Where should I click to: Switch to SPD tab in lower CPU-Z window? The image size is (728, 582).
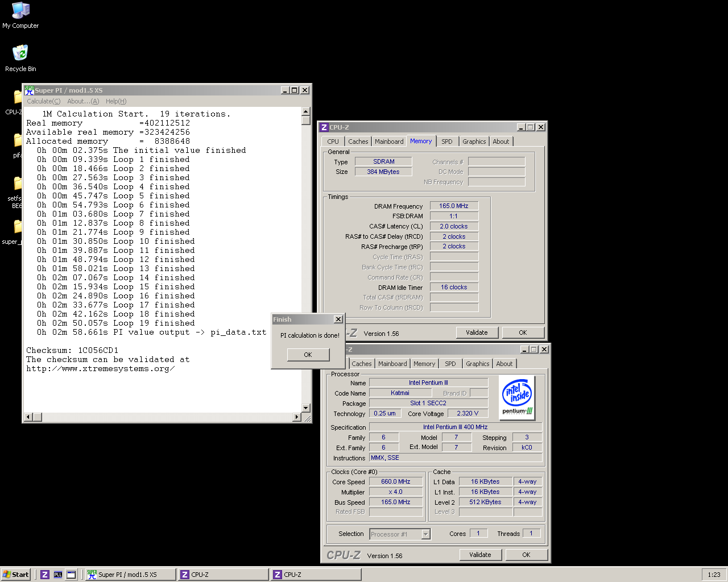coord(450,364)
